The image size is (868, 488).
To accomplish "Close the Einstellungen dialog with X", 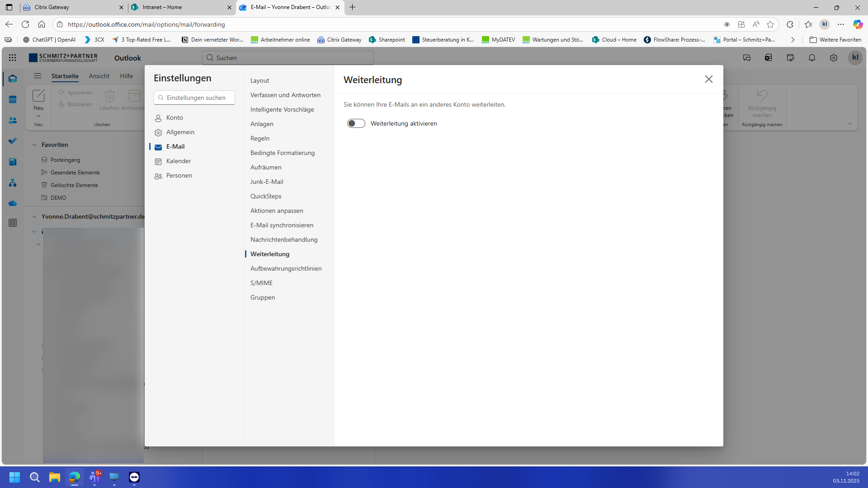I will click(x=708, y=79).
